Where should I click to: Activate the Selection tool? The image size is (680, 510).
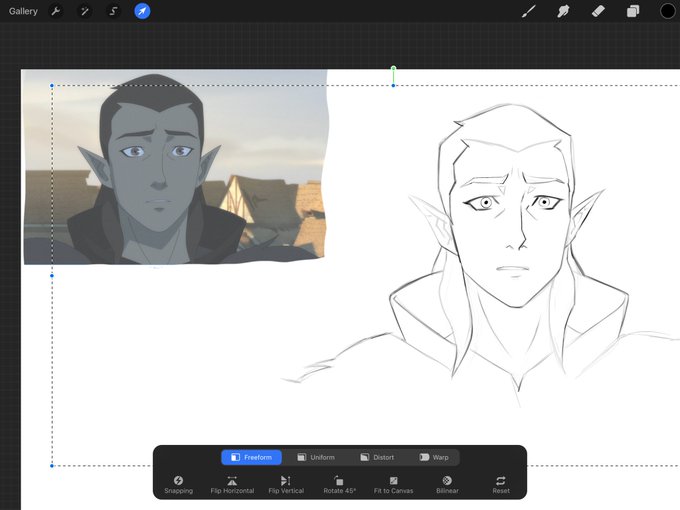pos(113,11)
